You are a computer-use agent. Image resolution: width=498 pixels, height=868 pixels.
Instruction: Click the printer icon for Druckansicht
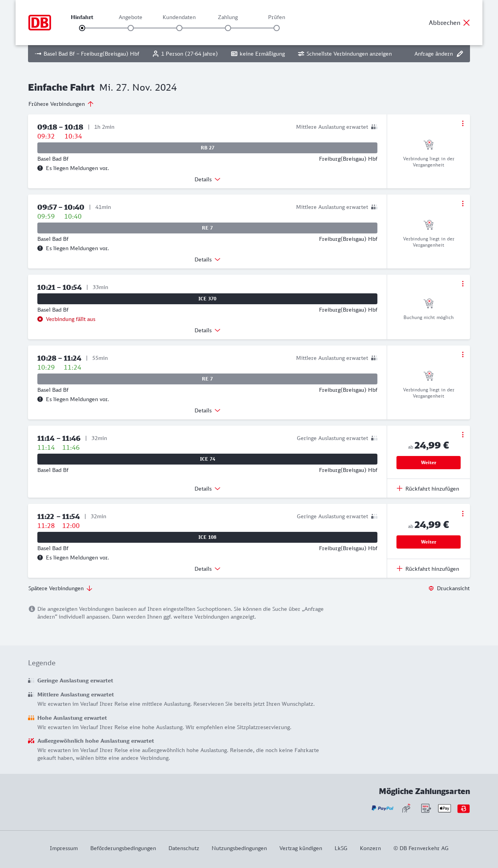[x=431, y=588]
